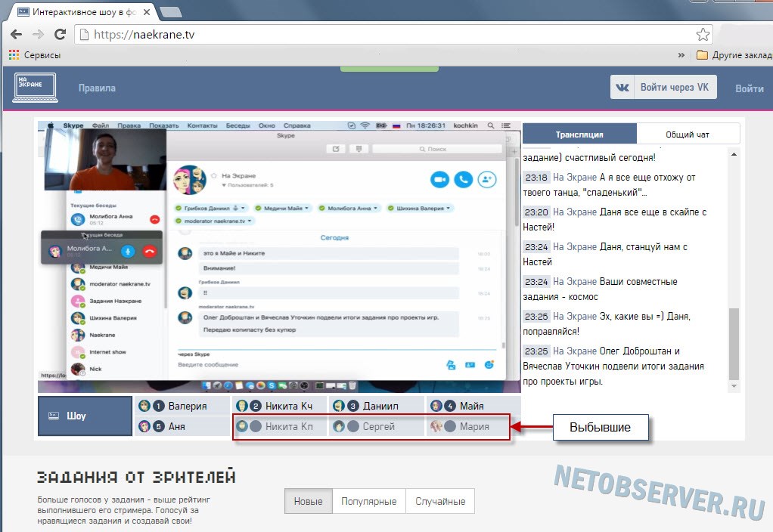Expand the moderator naekrane.tv participant dropdown
The image size is (773, 532).
[250, 221]
